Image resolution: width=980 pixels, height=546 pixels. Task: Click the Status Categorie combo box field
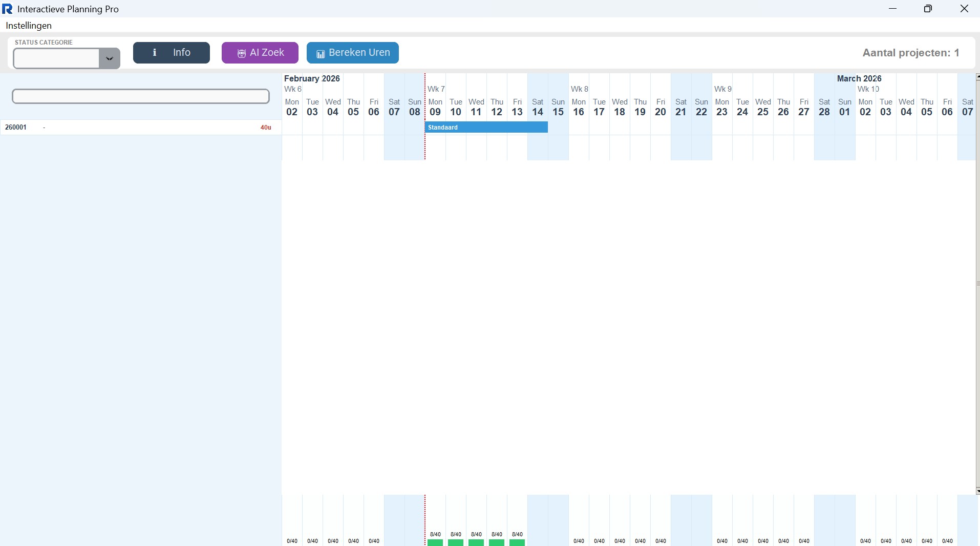56,58
